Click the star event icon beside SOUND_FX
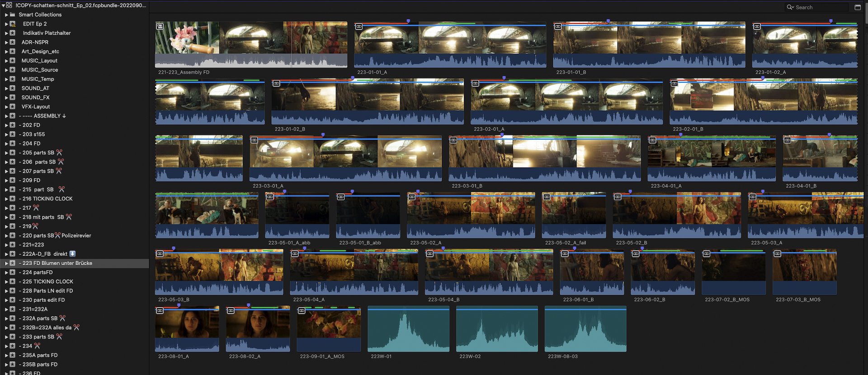The height and width of the screenshot is (375, 868). (13, 98)
